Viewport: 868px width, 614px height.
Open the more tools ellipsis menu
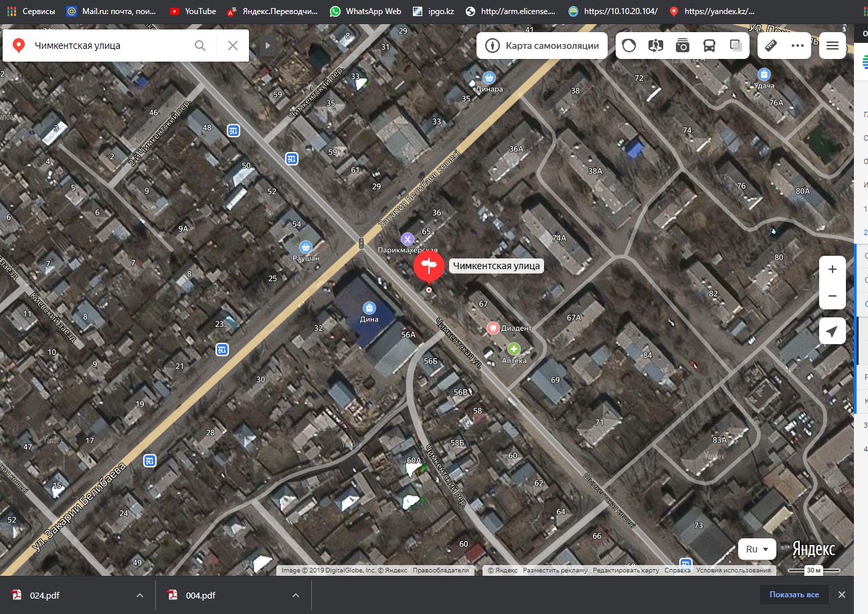[x=797, y=46]
